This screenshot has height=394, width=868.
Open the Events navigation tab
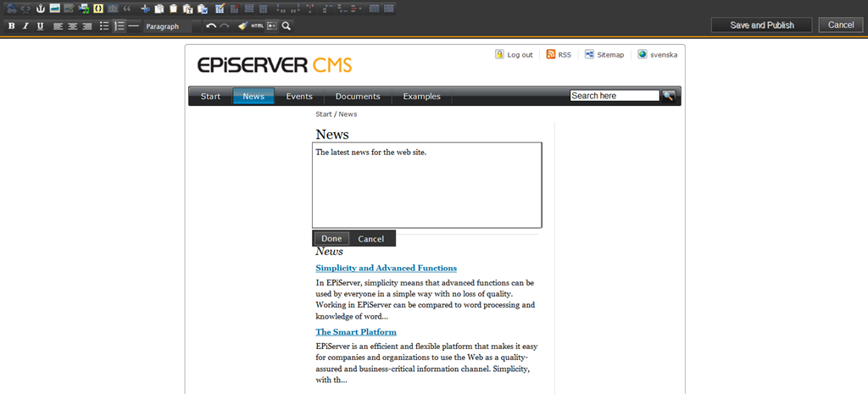tap(299, 97)
